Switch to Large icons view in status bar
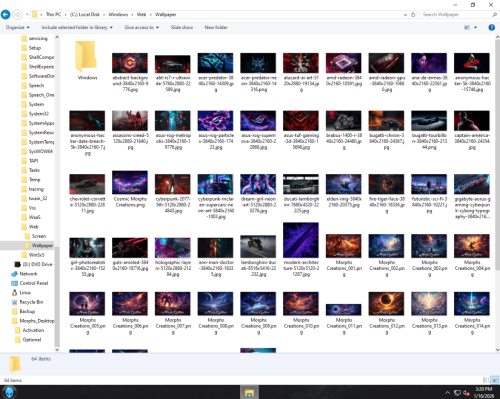Screen dimensions: 500x399 point(495,380)
